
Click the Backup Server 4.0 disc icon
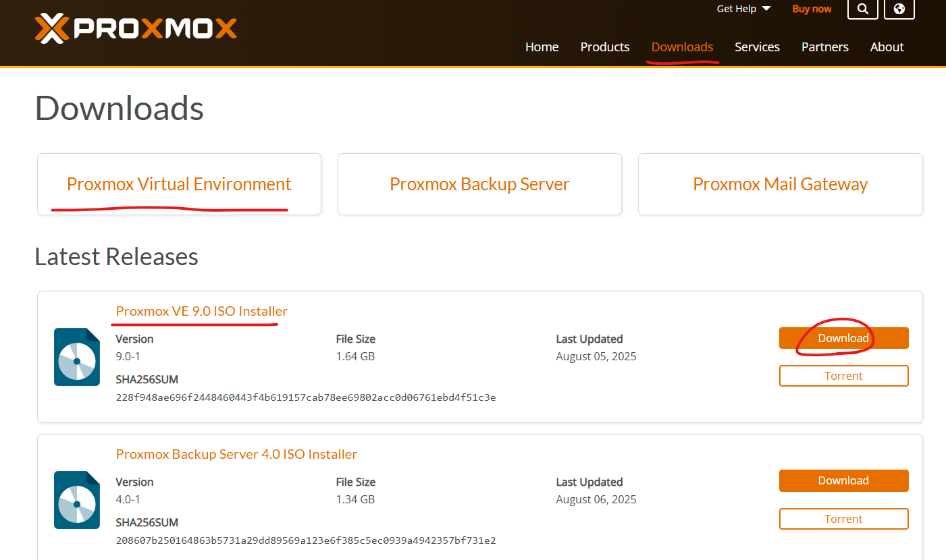77,500
